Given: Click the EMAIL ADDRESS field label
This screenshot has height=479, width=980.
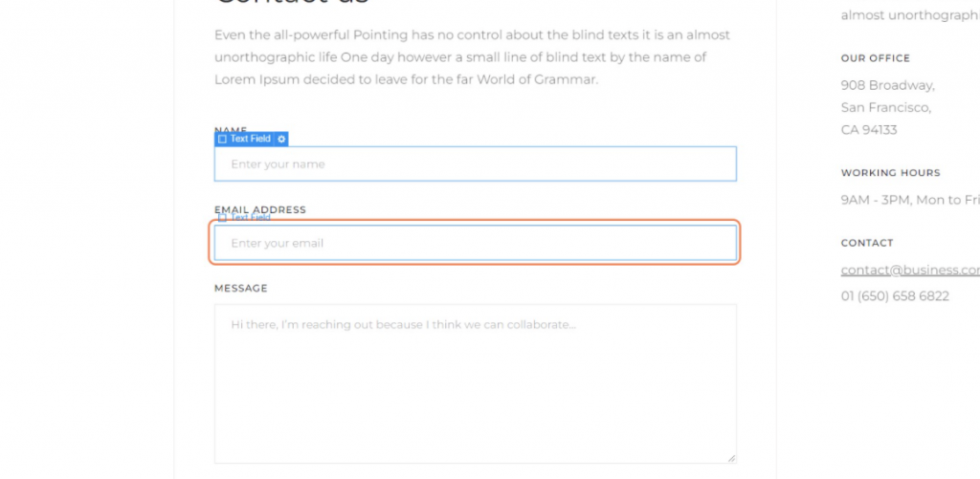Looking at the screenshot, I should [260, 209].
